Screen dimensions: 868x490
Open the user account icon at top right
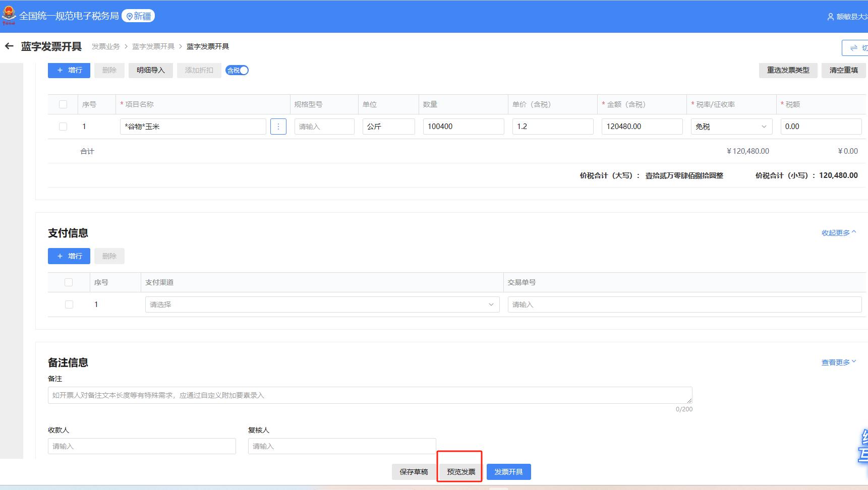pyautogui.click(x=830, y=17)
